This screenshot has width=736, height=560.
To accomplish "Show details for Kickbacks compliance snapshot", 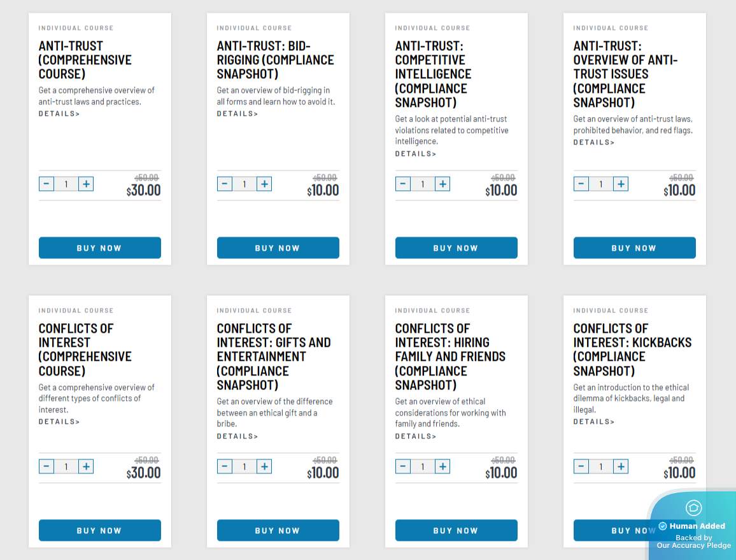I will pyautogui.click(x=594, y=422).
